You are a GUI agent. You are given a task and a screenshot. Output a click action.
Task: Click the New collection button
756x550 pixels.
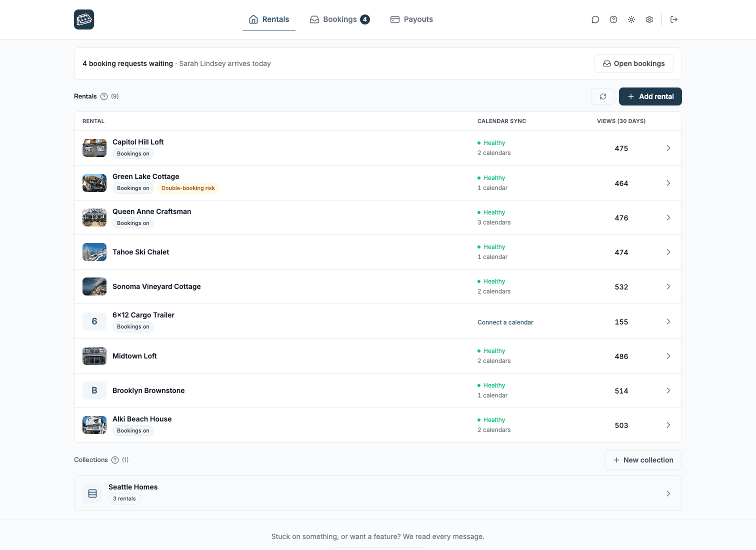coord(643,460)
